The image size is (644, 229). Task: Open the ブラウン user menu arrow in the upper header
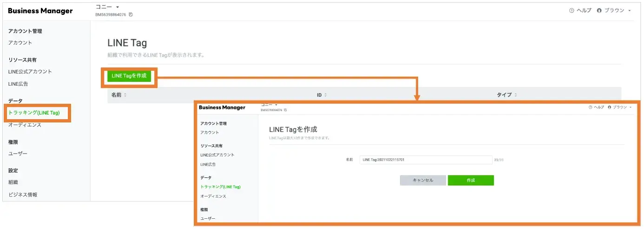click(629, 11)
